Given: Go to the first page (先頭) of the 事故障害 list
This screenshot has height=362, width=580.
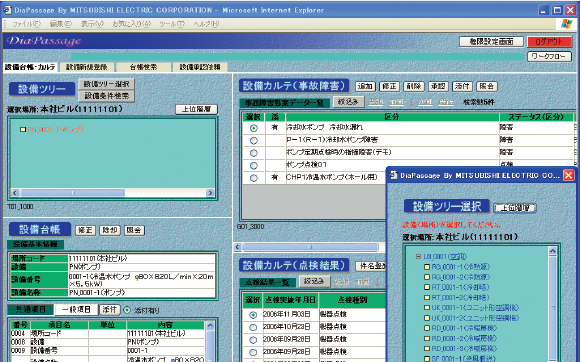Looking at the screenshot, I should click(x=375, y=102).
